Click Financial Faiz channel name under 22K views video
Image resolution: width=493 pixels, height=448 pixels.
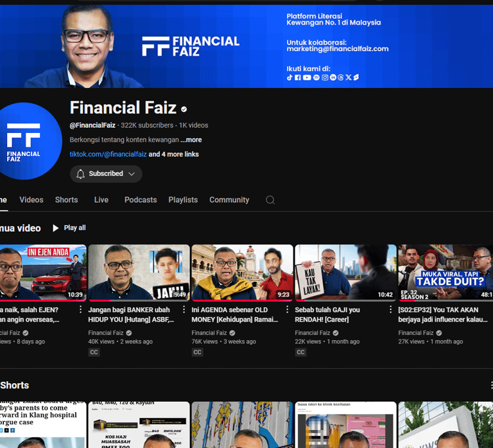313,333
